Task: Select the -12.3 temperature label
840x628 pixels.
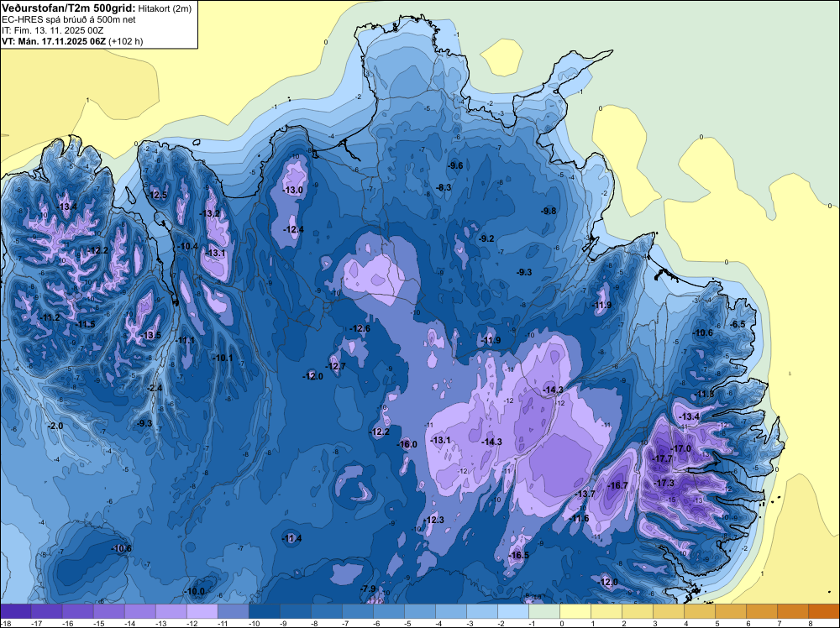Action: click(x=434, y=520)
